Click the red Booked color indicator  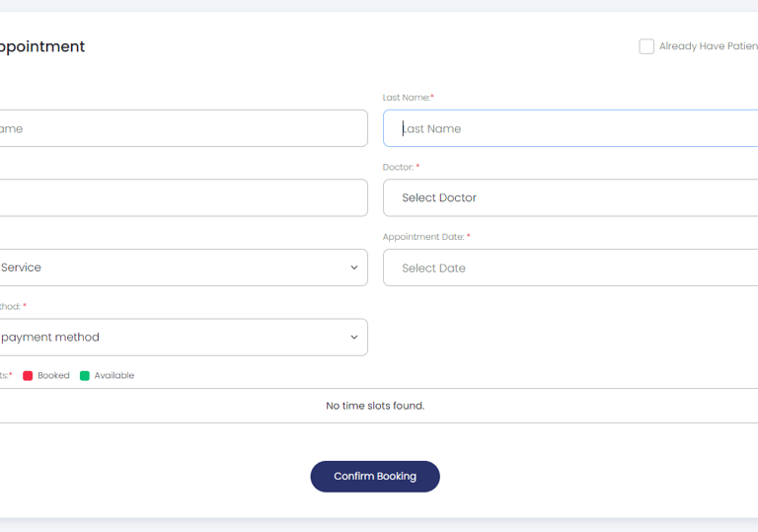(x=28, y=376)
